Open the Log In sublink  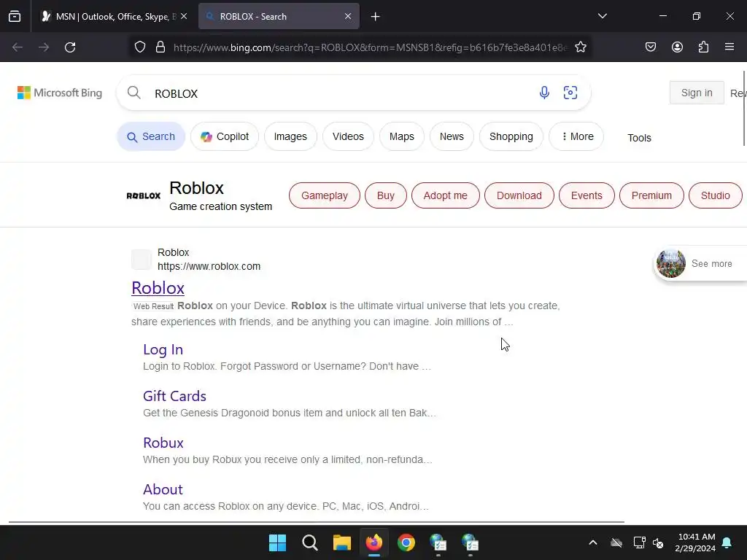(163, 349)
